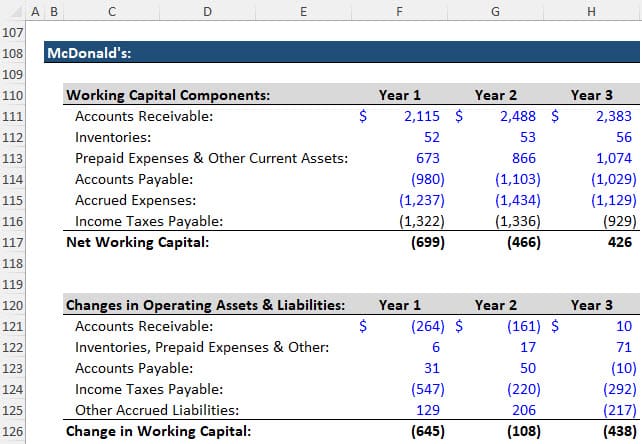Select row 126 header
Image resolution: width=642 pixels, height=444 pixels.
click(12, 432)
